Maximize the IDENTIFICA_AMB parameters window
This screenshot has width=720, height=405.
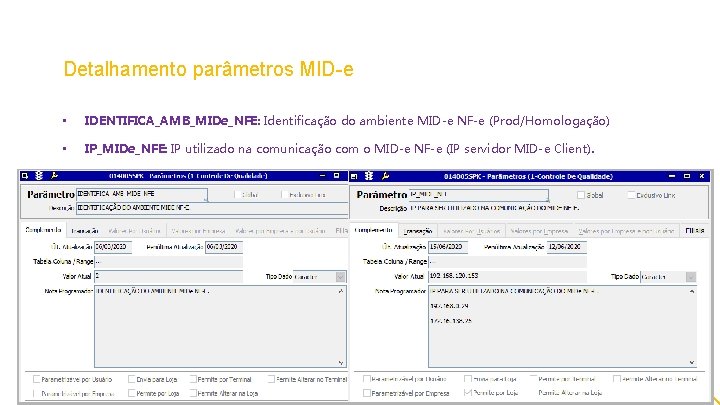(337, 176)
